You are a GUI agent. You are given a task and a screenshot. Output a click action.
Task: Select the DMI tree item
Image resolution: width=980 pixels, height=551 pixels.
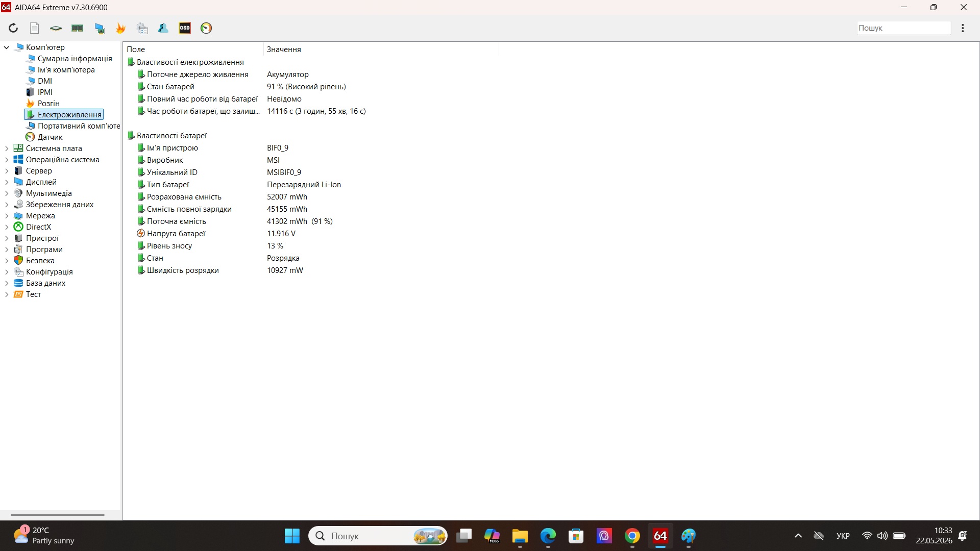tap(45, 81)
